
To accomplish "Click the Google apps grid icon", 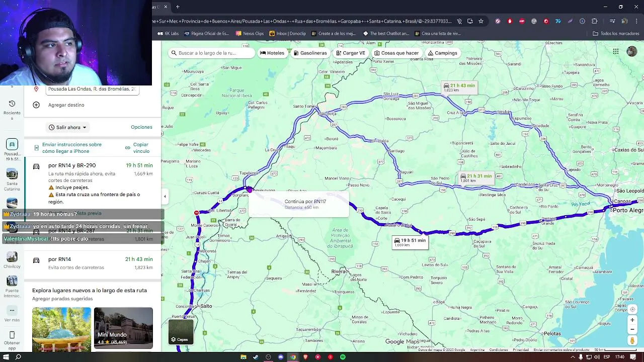I will [x=616, y=51].
